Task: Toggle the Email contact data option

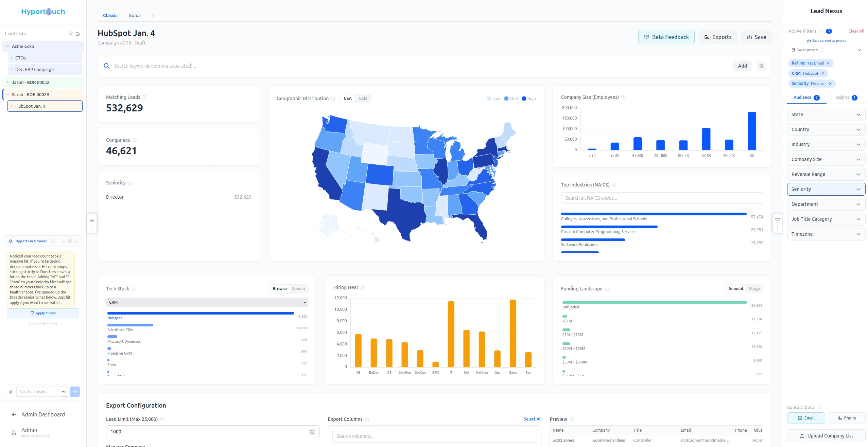Action: coord(806,418)
